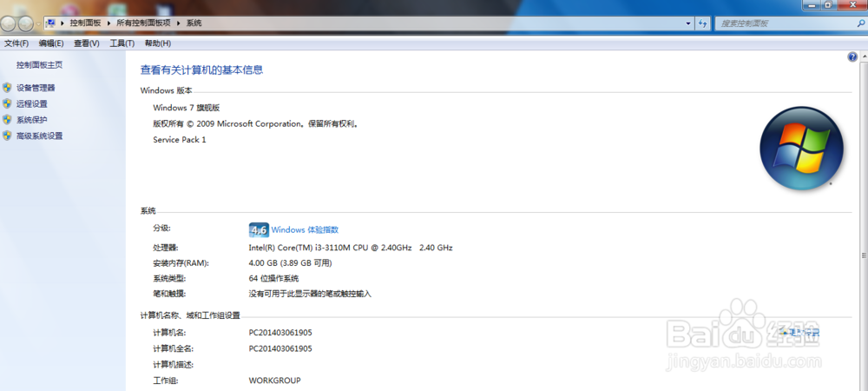Click the text Windows 7 旗舰版
868x391 pixels.
click(x=187, y=108)
